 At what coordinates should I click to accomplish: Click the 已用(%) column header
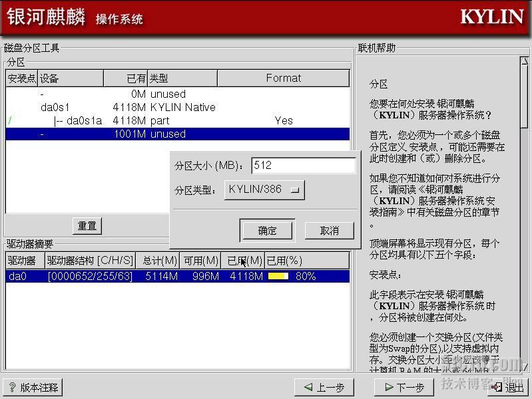(x=307, y=261)
